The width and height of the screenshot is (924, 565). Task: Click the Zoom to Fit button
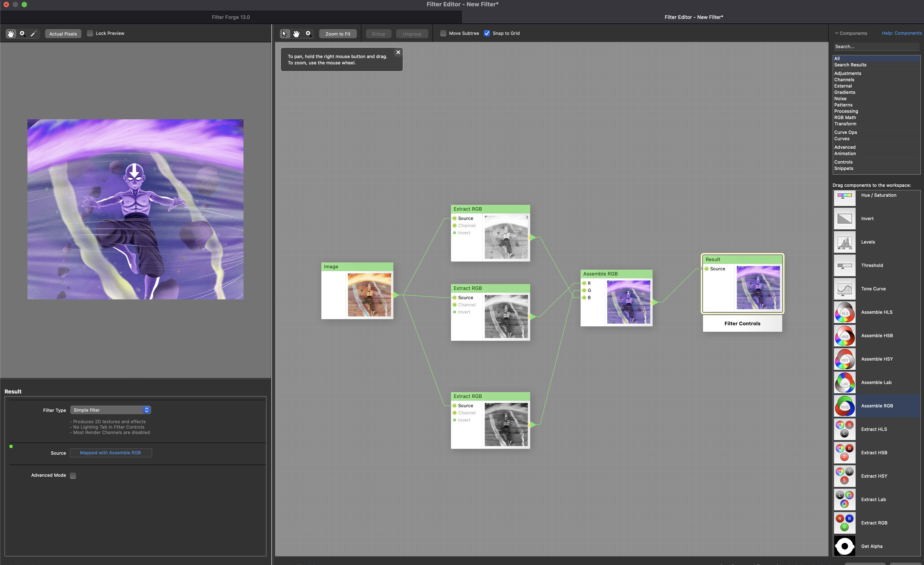338,34
